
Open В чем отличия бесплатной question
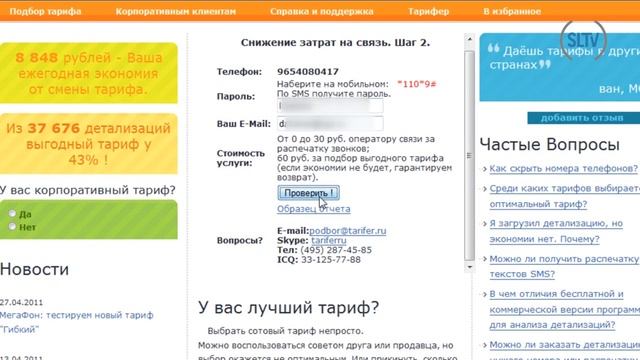(564, 309)
